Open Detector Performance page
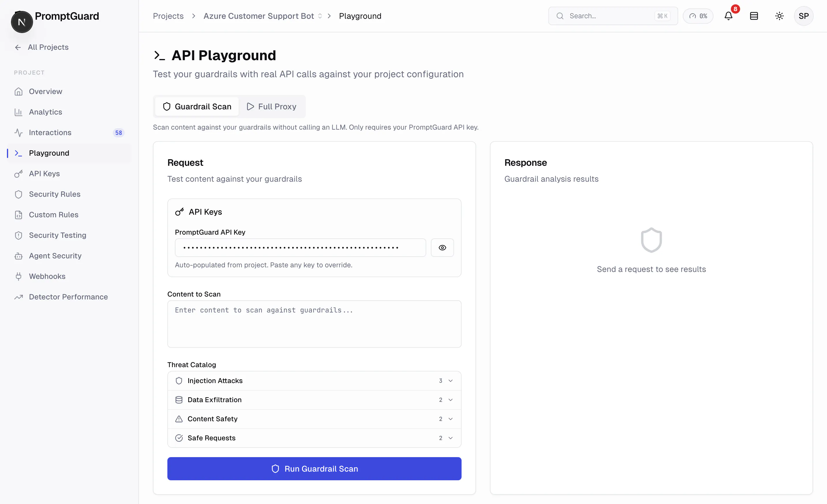 click(x=69, y=297)
